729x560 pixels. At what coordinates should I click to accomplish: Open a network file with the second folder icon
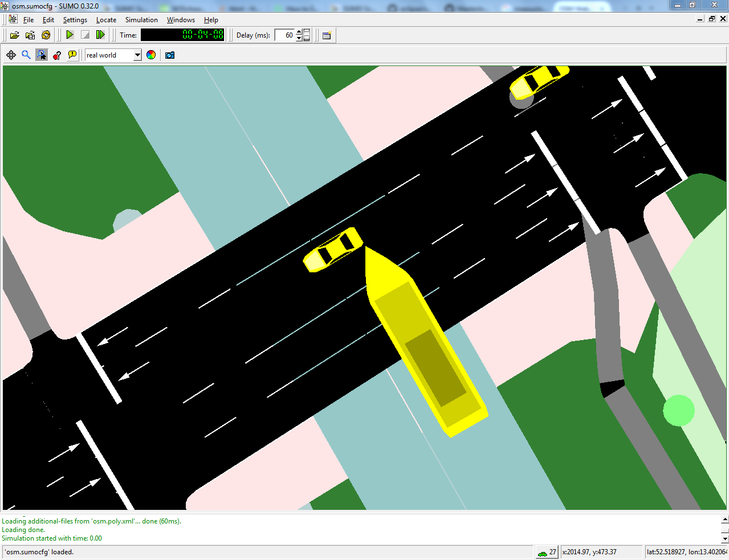point(30,35)
